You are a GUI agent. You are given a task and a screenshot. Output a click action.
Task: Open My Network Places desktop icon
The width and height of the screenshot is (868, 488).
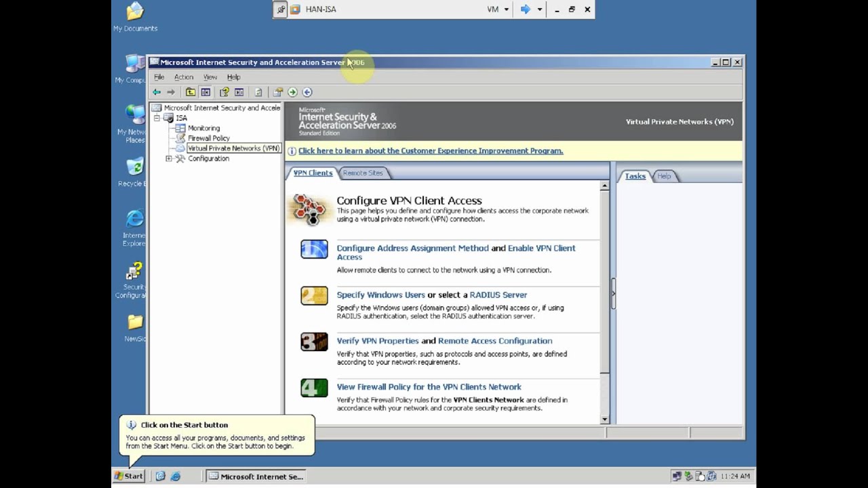[x=134, y=123]
